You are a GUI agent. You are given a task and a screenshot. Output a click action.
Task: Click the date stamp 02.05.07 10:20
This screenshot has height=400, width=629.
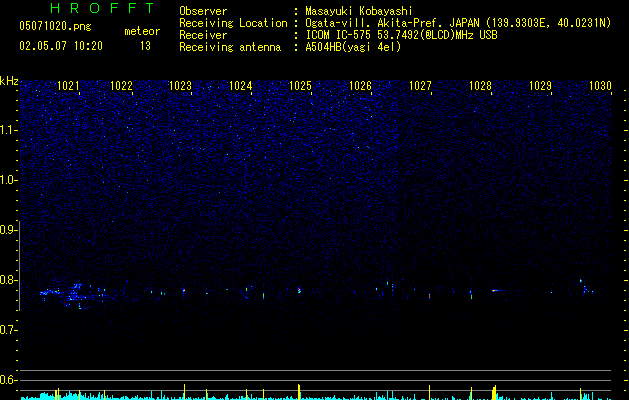[61, 46]
